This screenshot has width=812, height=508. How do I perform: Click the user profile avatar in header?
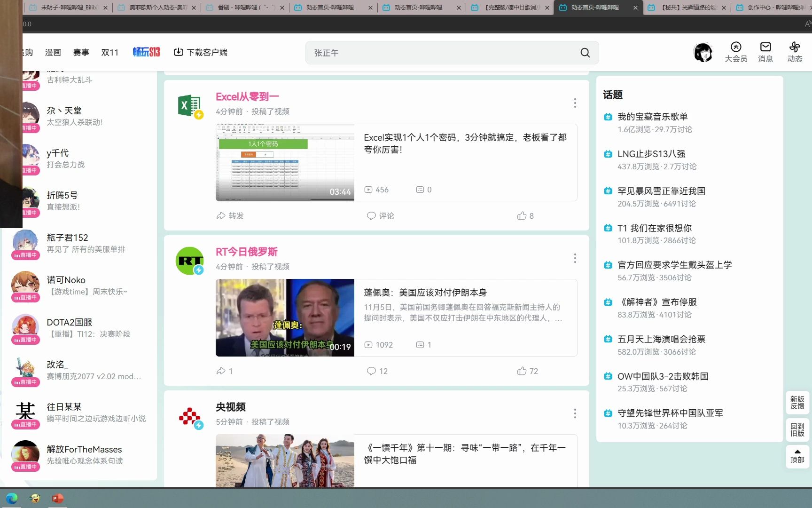coord(703,52)
